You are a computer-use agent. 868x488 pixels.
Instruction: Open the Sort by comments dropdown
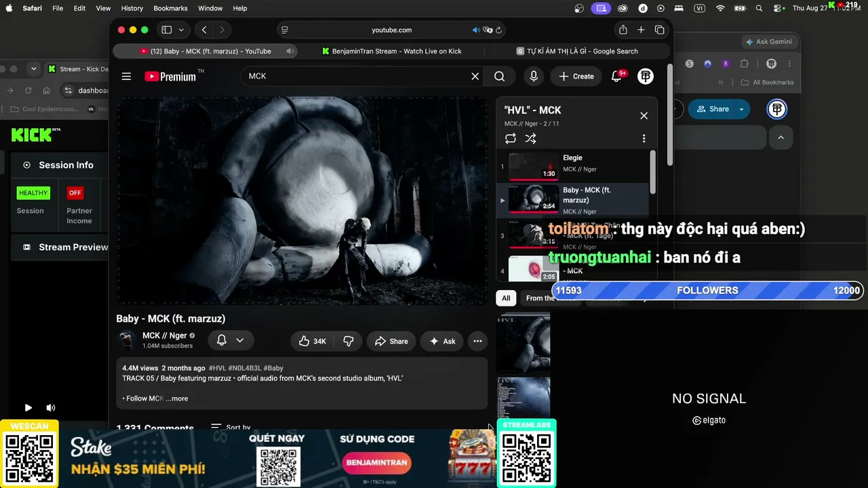tap(231, 428)
